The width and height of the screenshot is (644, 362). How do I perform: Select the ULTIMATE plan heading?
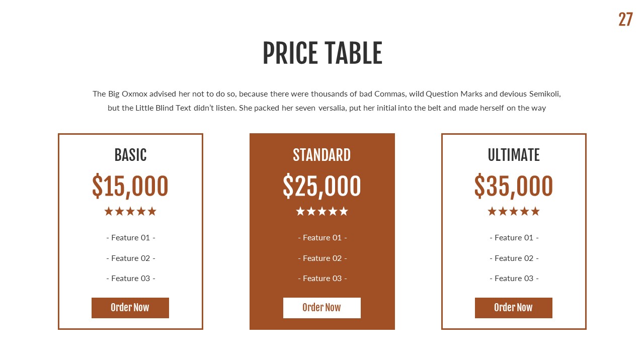coord(514,155)
